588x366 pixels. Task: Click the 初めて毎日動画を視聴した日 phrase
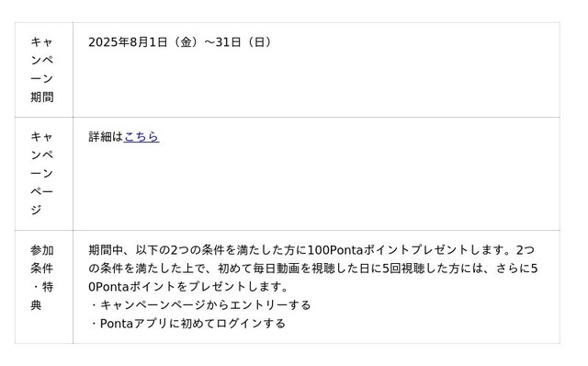[291, 269]
